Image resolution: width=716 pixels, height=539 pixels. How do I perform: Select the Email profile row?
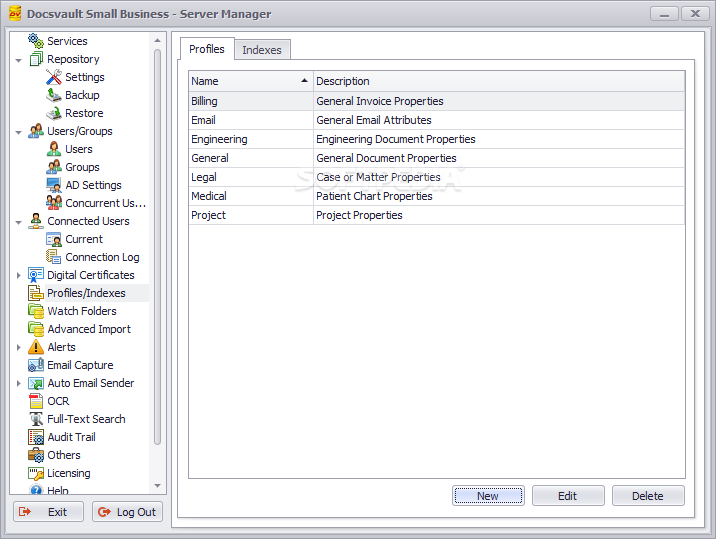click(437, 120)
